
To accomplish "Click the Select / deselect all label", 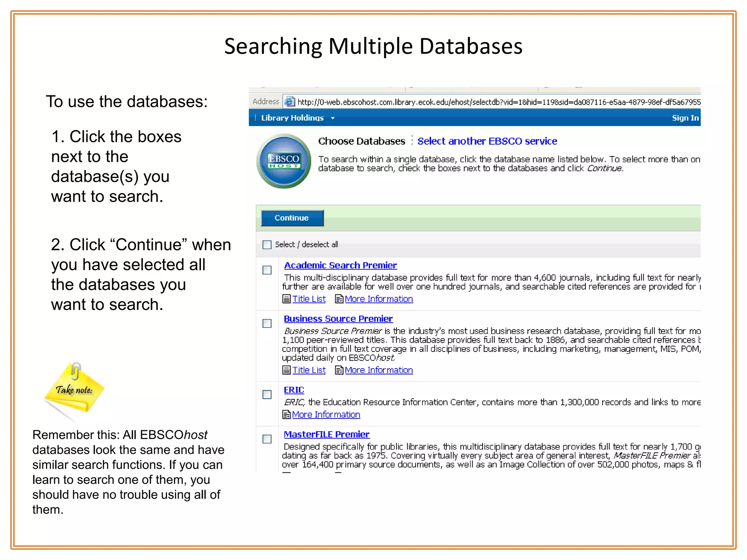I will point(306,244).
